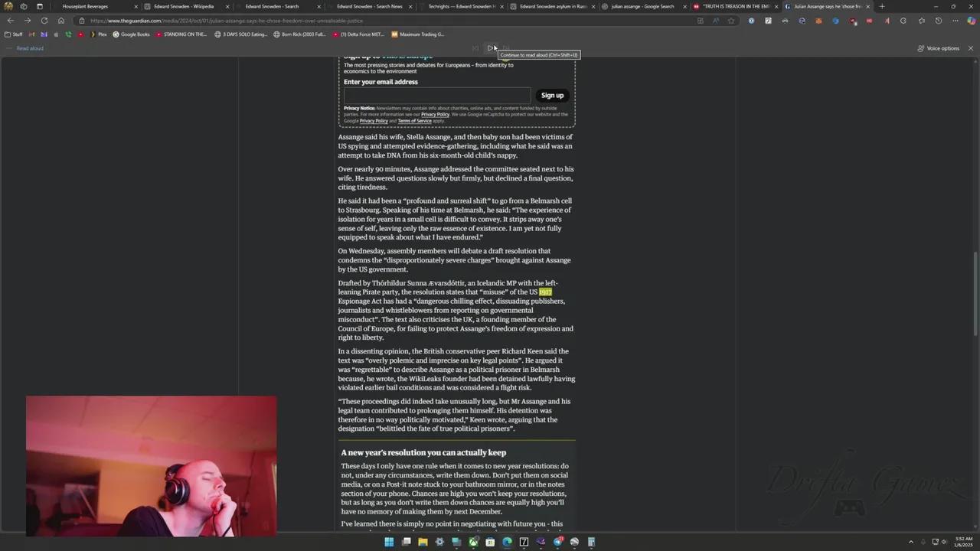Open a new tab with the plus icon
Image resolution: width=980 pixels, height=551 pixels.
pyautogui.click(x=882, y=6)
